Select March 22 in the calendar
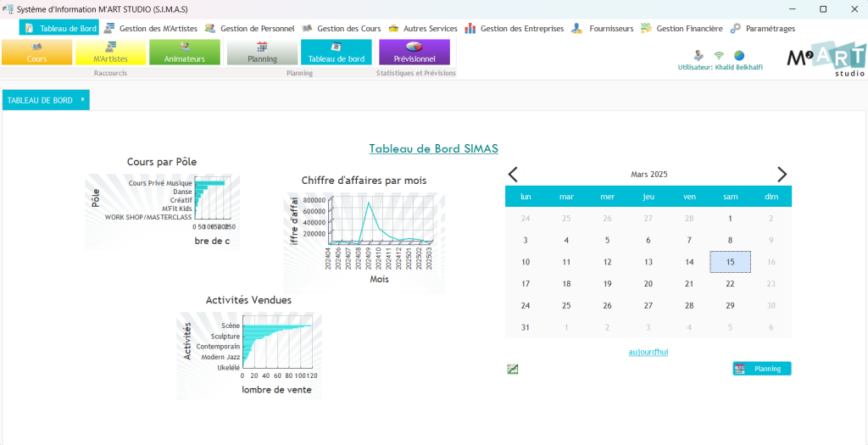 click(730, 284)
